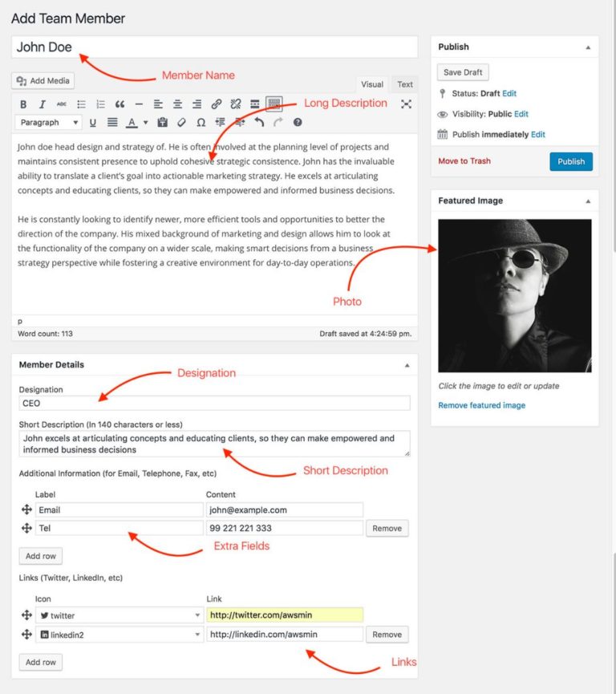The height and width of the screenshot is (694, 616).
Task: Collapse the Member Details panel
Action: coord(407,365)
